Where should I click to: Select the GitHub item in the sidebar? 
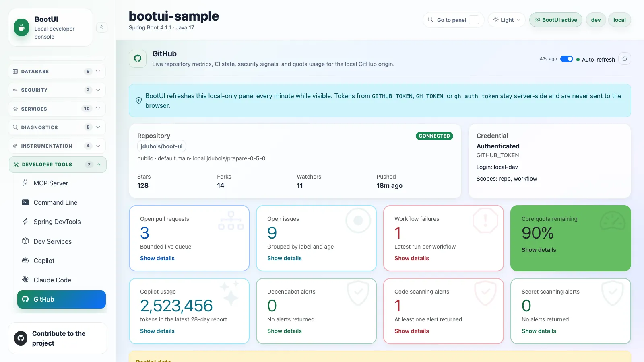pos(62,299)
